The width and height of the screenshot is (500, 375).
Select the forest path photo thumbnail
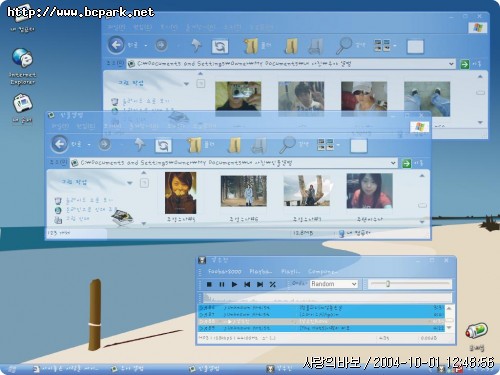243,191
